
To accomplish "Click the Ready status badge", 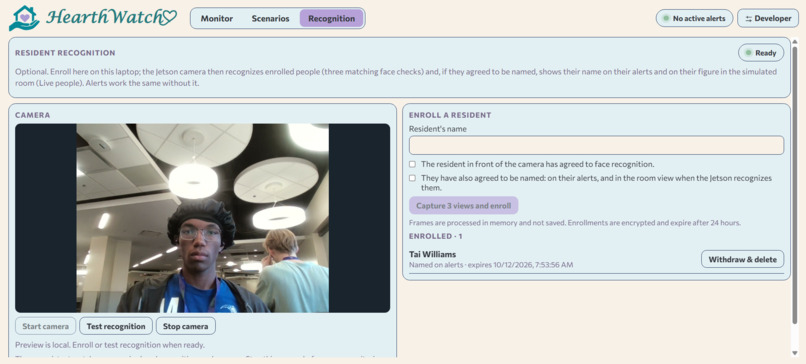I will tap(761, 52).
